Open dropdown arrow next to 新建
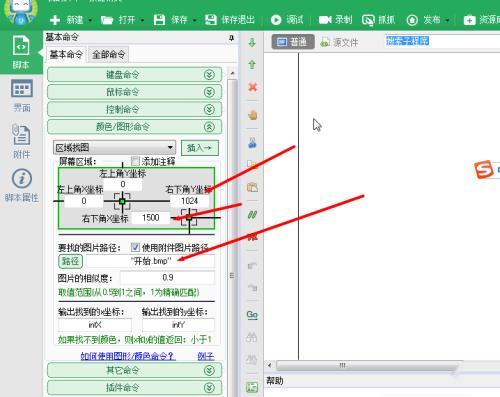Viewport: 500px width, 397px height. pos(90,20)
